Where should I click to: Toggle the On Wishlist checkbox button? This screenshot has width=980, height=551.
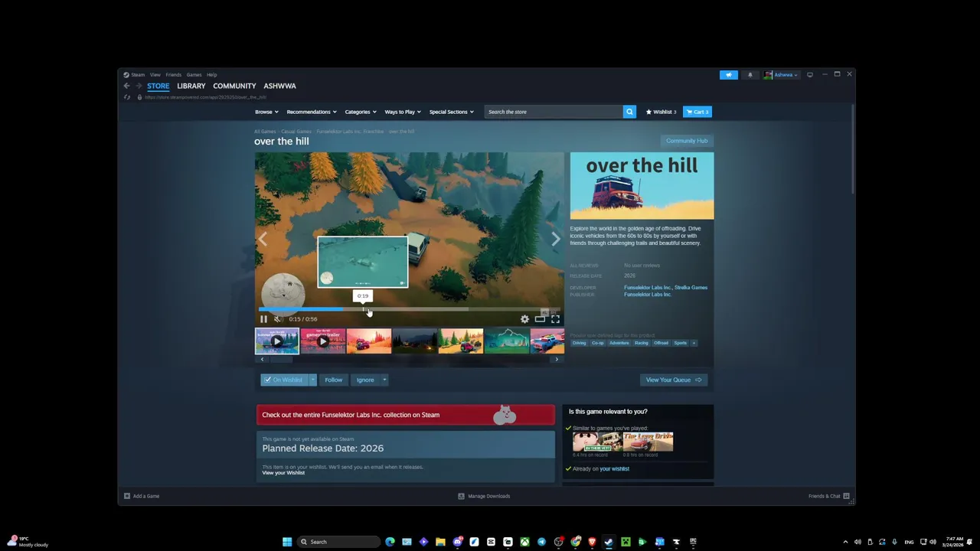[x=284, y=380]
